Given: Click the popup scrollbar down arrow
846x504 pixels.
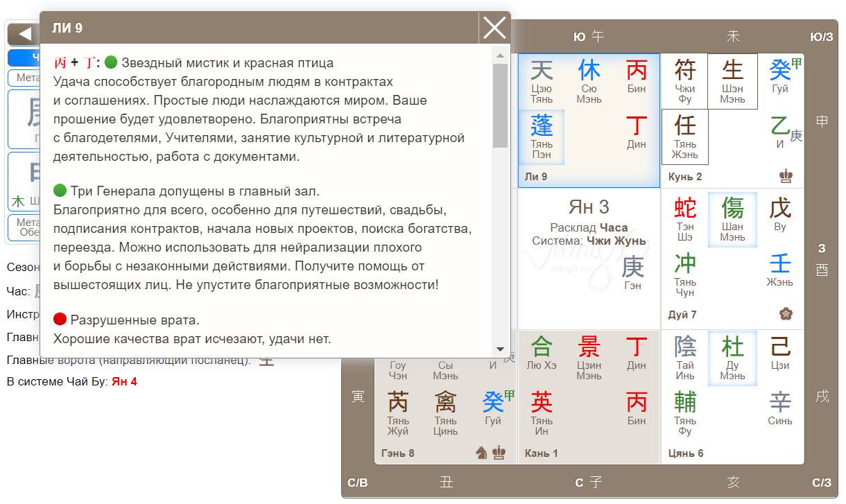Looking at the screenshot, I should point(500,349).
